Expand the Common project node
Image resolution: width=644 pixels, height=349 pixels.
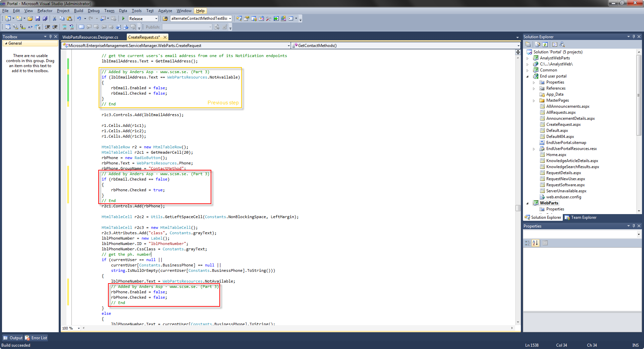(x=528, y=70)
